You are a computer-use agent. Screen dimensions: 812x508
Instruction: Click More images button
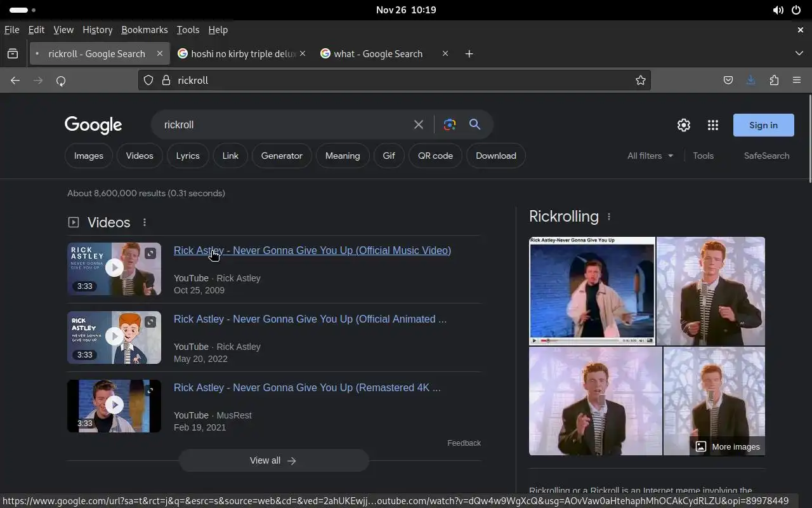point(728,446)
